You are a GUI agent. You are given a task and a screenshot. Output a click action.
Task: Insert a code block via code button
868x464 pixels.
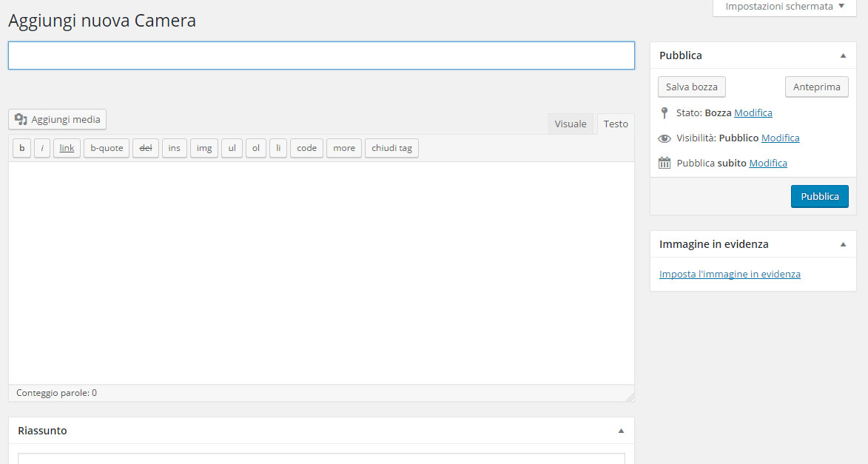click(x=306, y=148)
